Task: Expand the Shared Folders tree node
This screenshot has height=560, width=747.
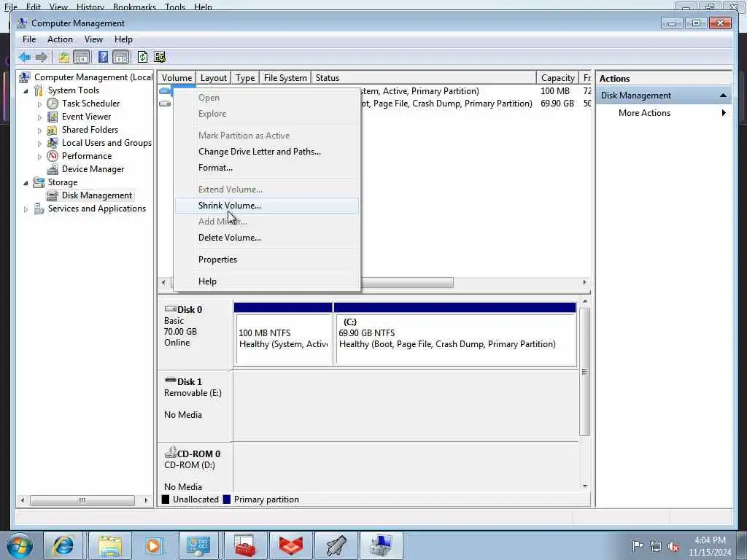Action: click(x=39, y=131)
